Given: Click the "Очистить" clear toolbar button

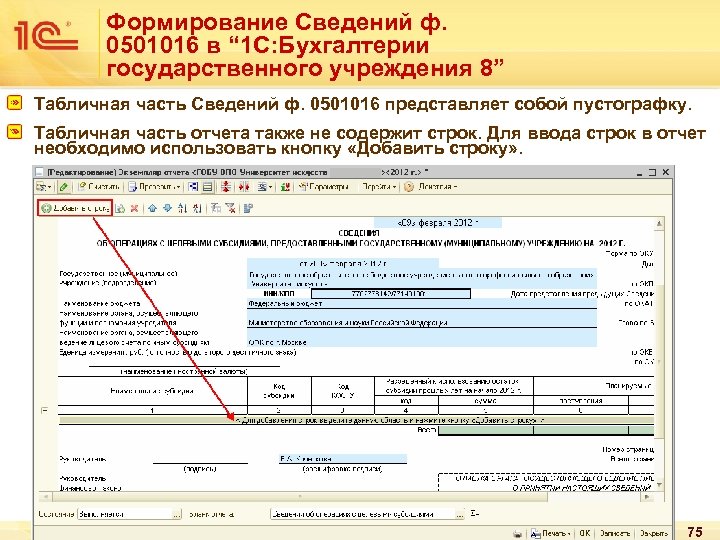Looking at the screenshot, I should coord(99,187).
